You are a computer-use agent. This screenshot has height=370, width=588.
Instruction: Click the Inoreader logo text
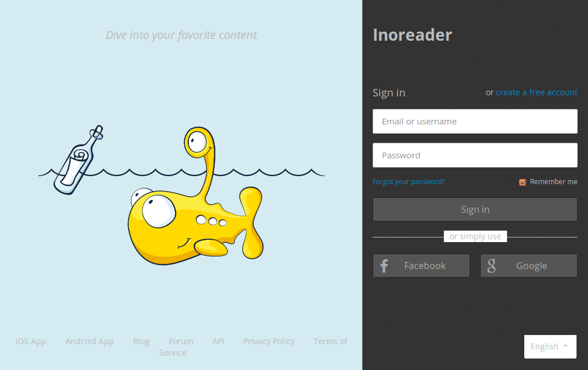(x=412, y=34)
